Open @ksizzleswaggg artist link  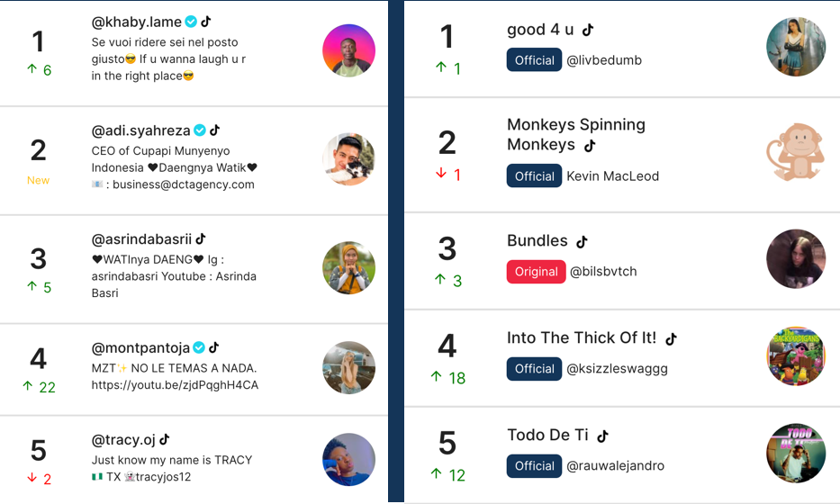tap(617, 368)
